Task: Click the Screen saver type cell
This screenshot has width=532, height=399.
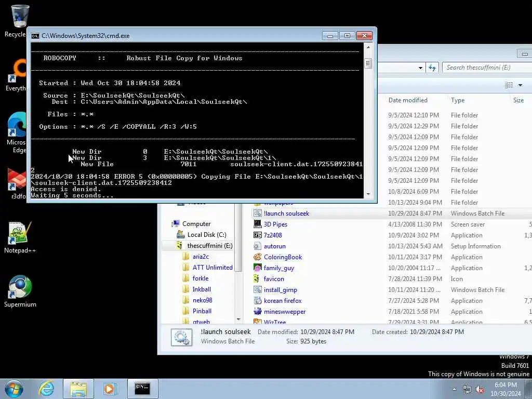Action: 468,224
